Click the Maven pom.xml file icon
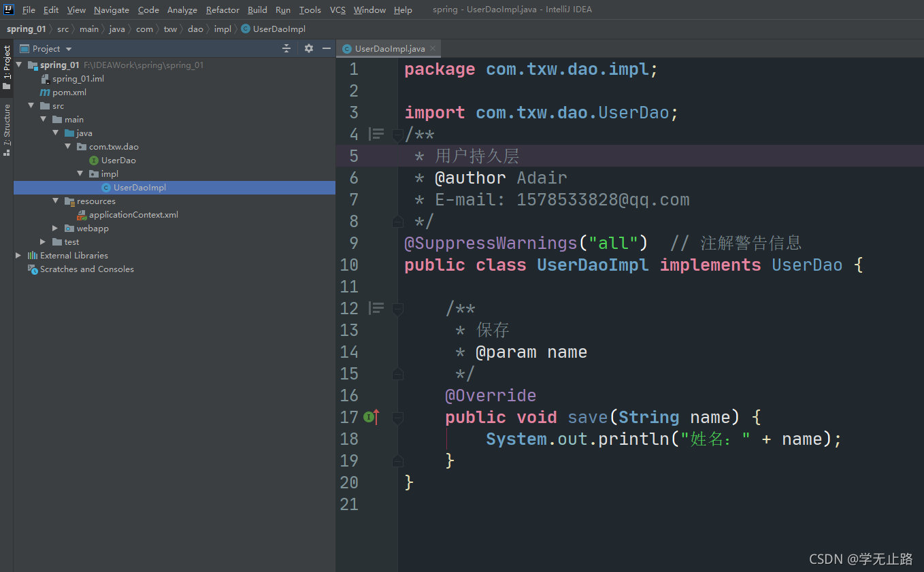This screenshot has height=572, width=924. (x=45, y=92)
